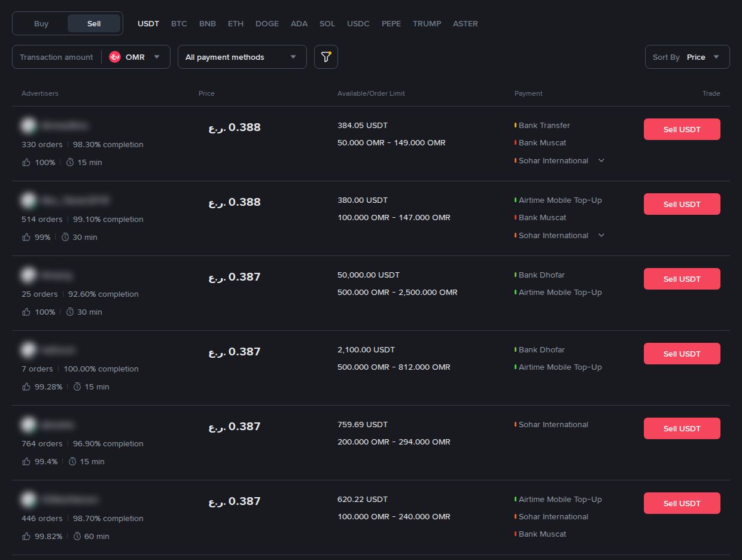Click avatar of 7 orders advertiser
Screen dimensions: 742x560
pyautogui.click(x=28, y=350)
